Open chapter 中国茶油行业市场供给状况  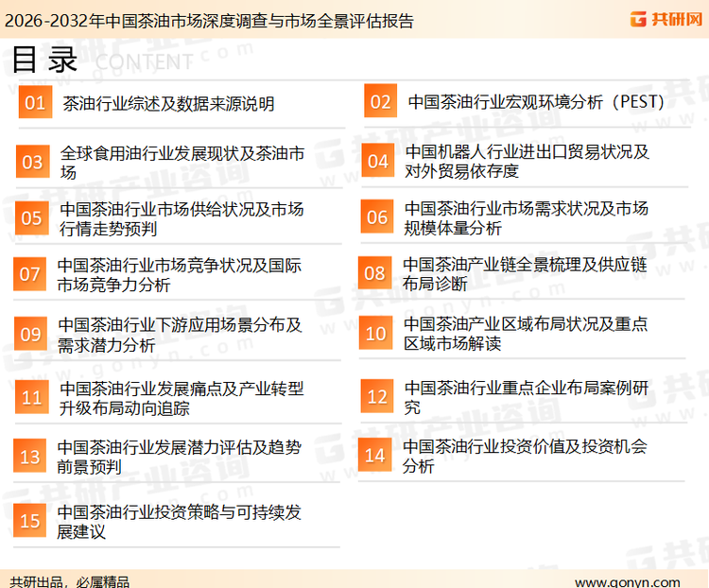182,218
